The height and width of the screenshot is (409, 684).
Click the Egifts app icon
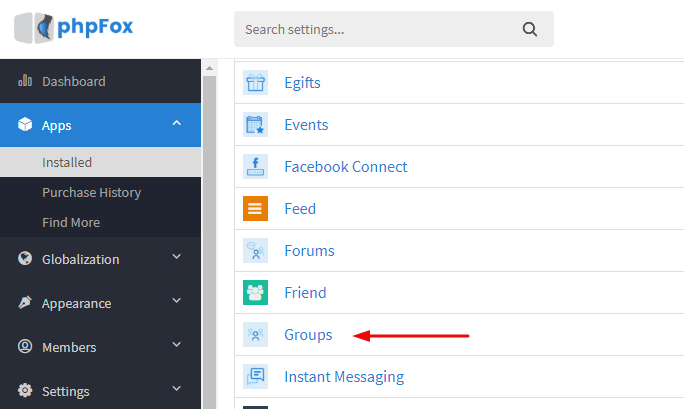[x=255, y=83]
